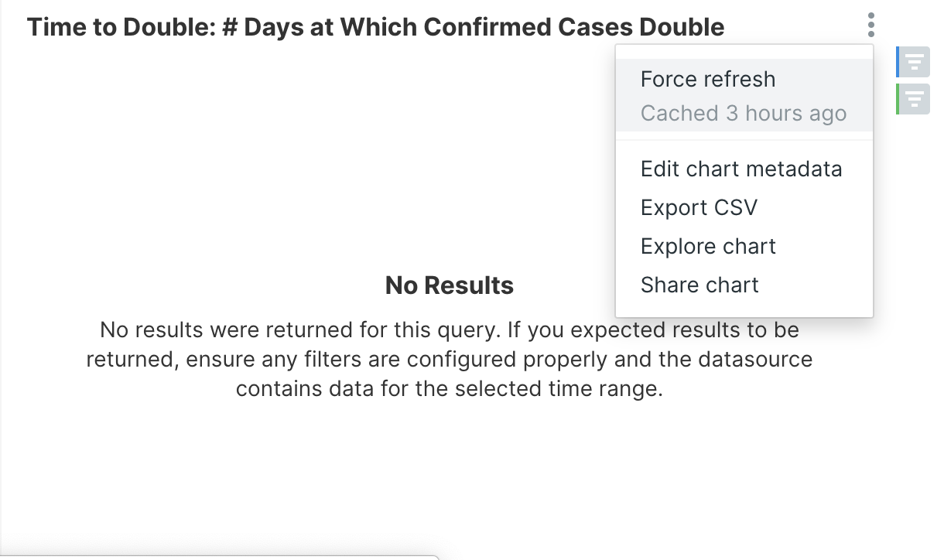Select Force refresh from the menu
The image size is (944, 560).
click(x=707, y=80)
